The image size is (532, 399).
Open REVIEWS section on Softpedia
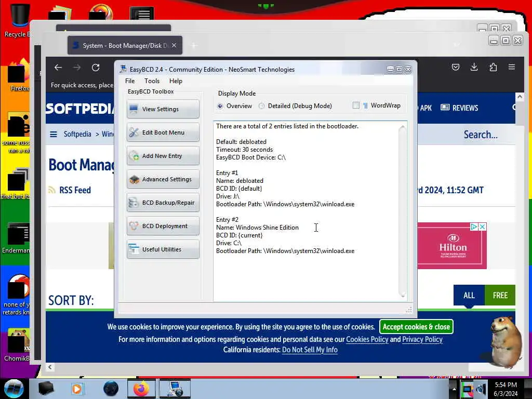459,108
